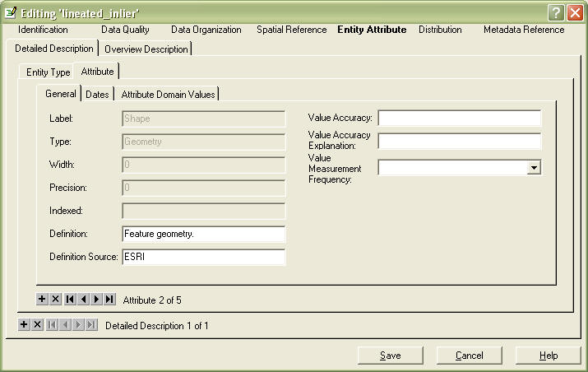Image resolution: width=588 pixels, height=372 pixels.
Task: Switch to the Attribute Domain Values tab
Action: point(168,95)
